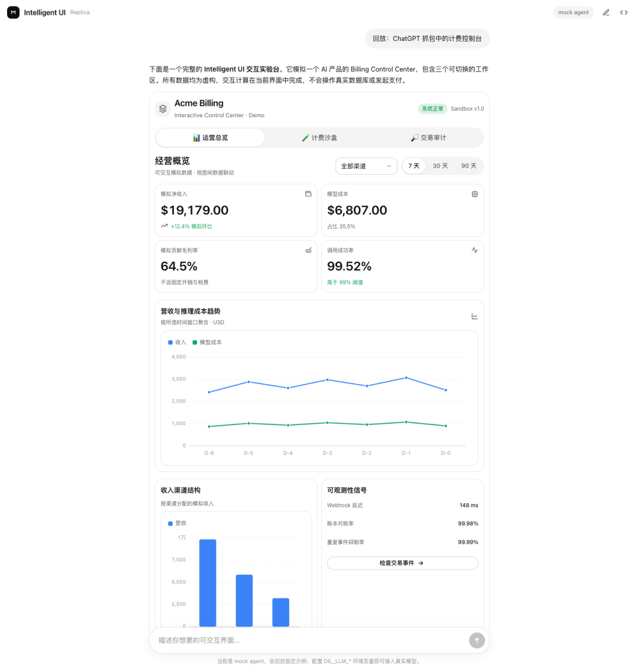
Task: Click the user message bubble 回放：ChatGPT
Action: pyautogui.click(x=427, y=38)
